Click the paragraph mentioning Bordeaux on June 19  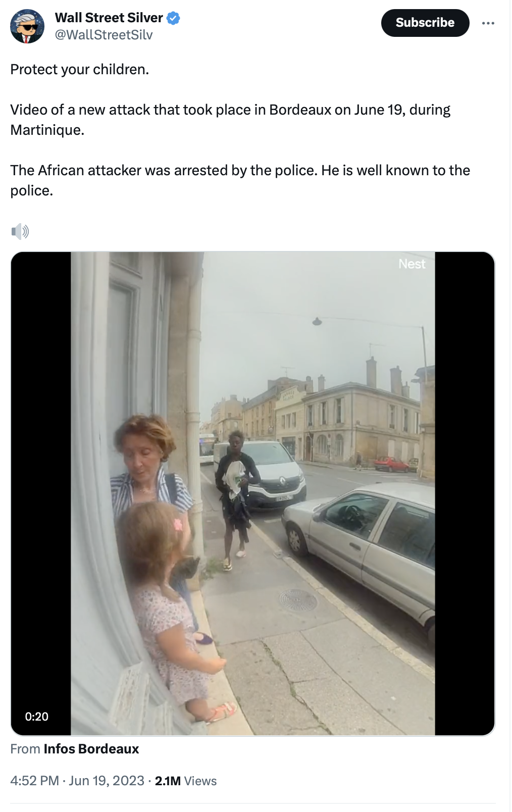(x=230, y=120)
